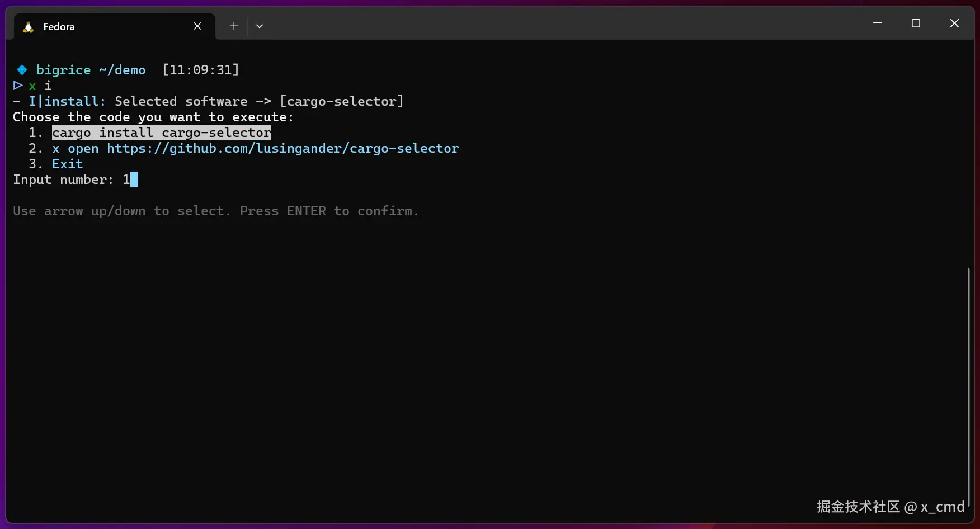Switch to the Fedora tab
The height and width of the screenshot is (529, 980).
tap(84, 26)
